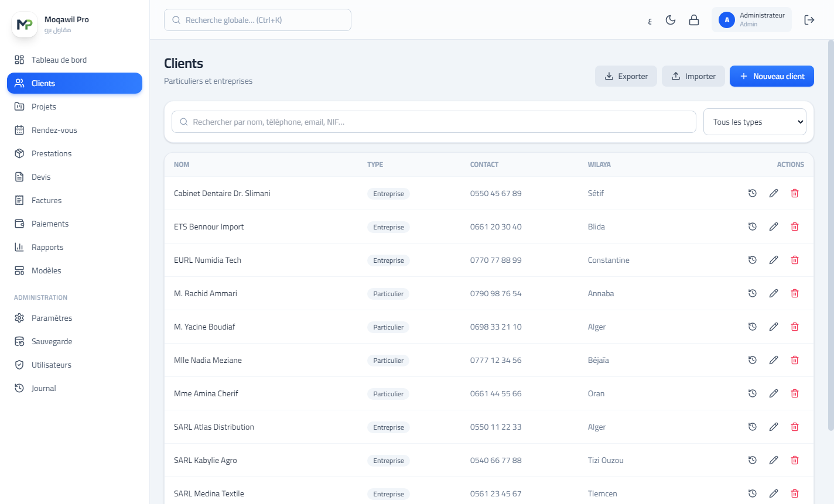
Task: Show history of ETS Bennour Import
Action: (753, 227)
